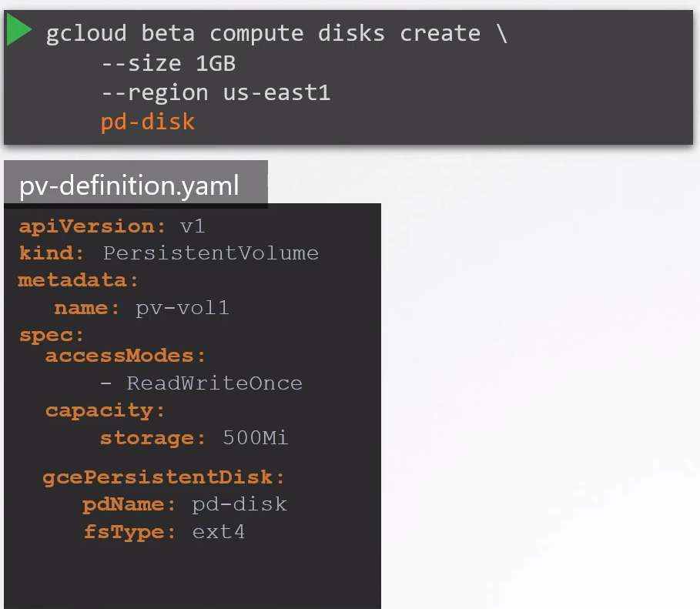Image resolution: width=700 pixels, height=609 pixels.
Task: Select the ext4 fsType value
Action: (x=219, y=532)
